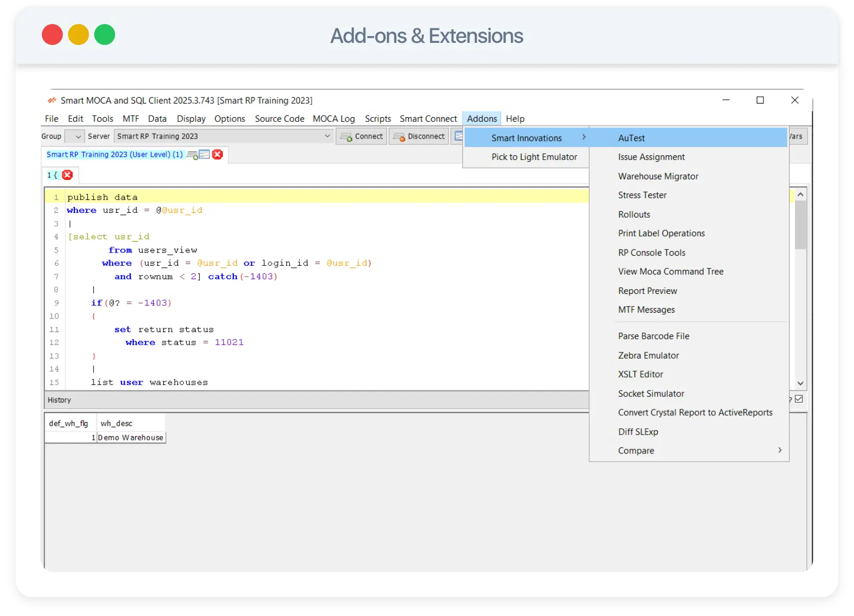Viewport: 854px width, 616px height.
Task: Click the editor scrollbar down arrow
Action: (800, 383)
